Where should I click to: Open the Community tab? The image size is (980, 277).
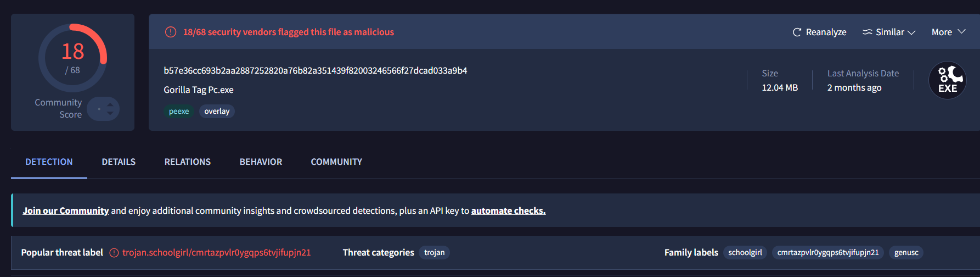click(336, 162)
